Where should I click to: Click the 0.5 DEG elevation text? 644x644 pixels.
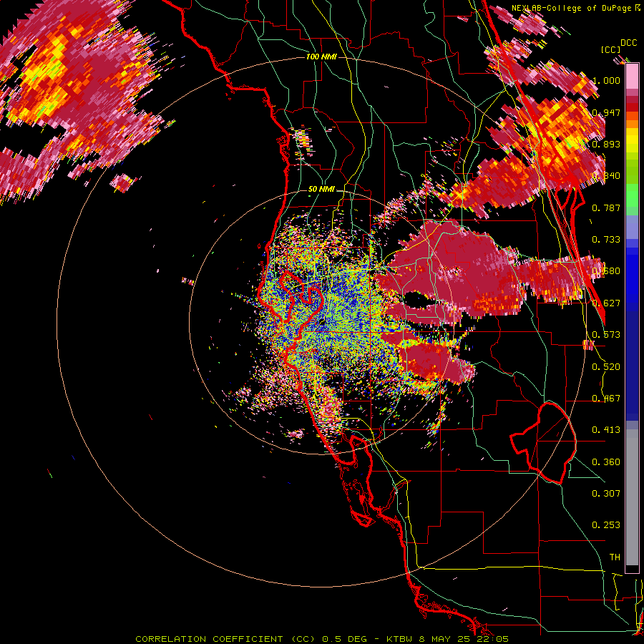click(345, 639)
